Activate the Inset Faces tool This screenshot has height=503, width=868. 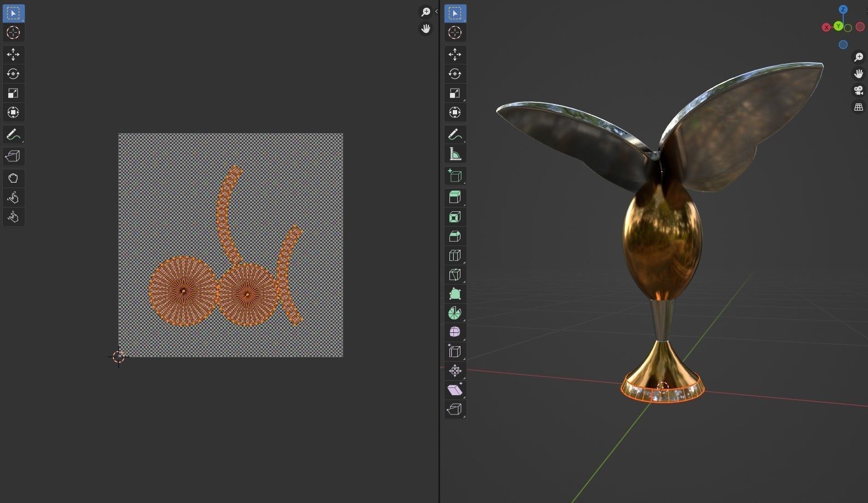455,217
